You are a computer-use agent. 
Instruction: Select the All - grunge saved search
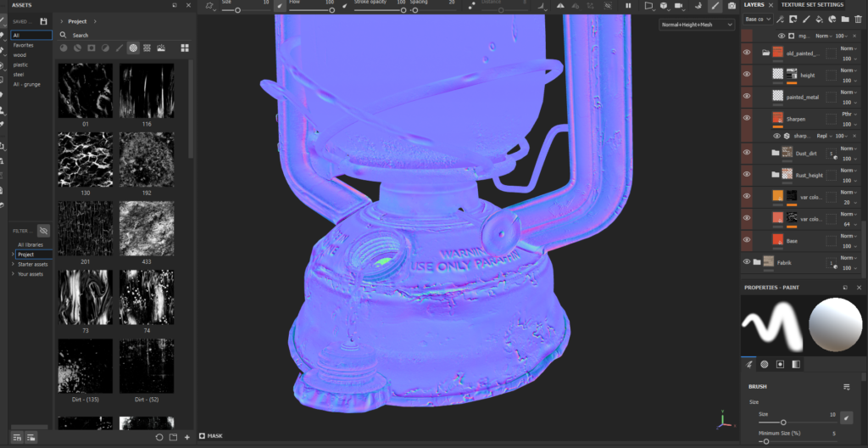[26, 84]
